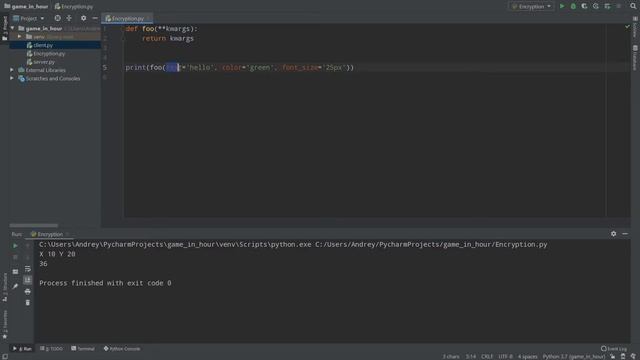Open the Python Console tool window tab
640x360 pixels.
tap(122, 349)
